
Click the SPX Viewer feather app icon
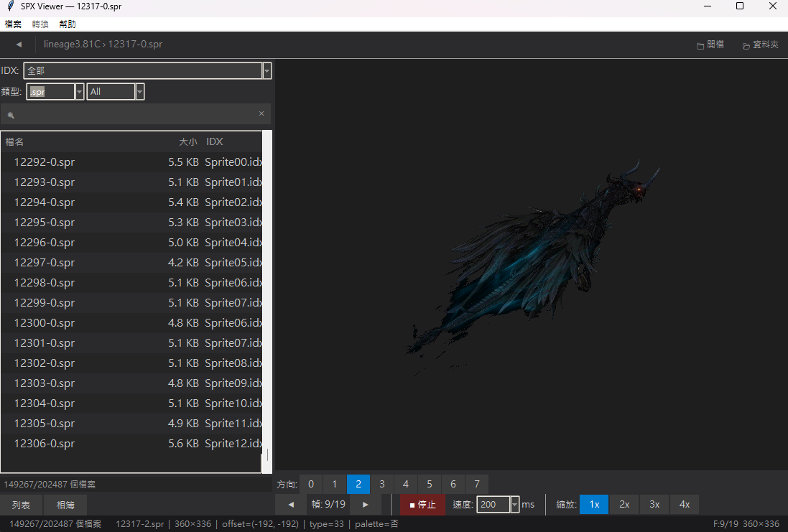(x=10, y=6)
